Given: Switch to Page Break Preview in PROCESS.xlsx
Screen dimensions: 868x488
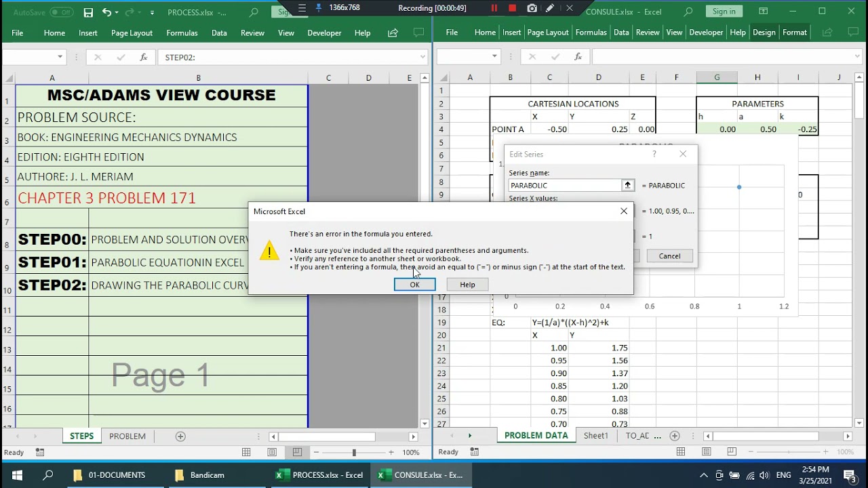Looking at the screenshot, I should pyautogui.click(x=297, y=452).
